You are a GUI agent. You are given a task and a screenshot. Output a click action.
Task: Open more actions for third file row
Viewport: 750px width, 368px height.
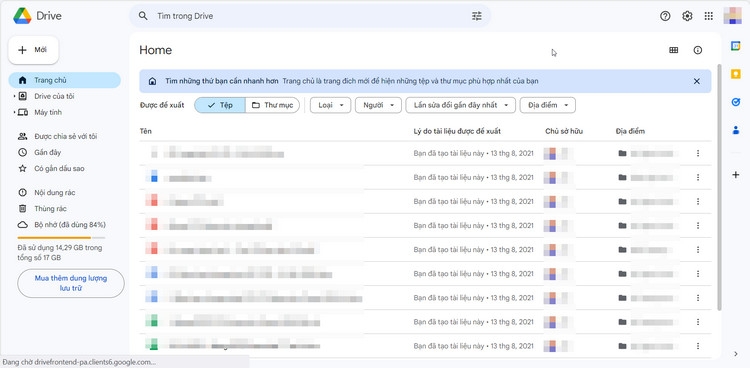point(697,201)
